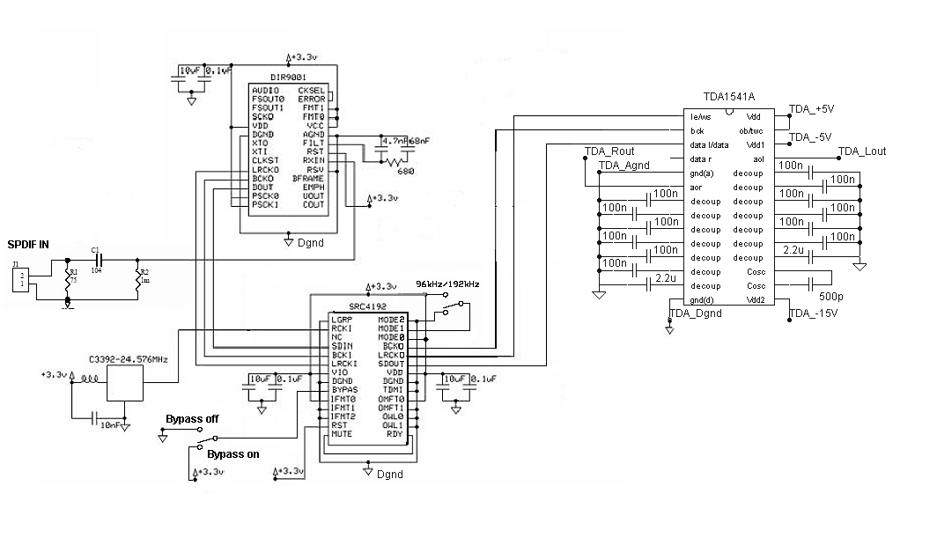The height and width of the screenshot is (560, 937).
Task: Click the TDA_Agnd label
Action: [623, 166]
